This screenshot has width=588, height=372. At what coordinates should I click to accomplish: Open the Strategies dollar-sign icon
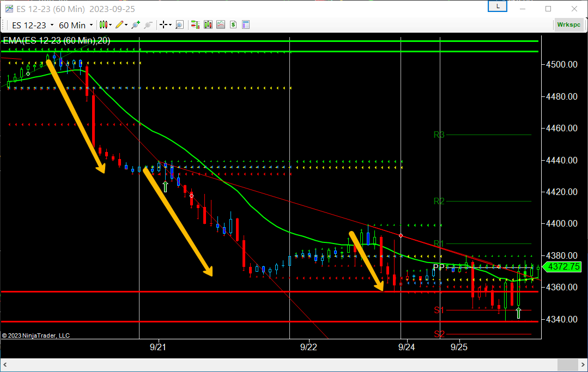pos(233,25)
